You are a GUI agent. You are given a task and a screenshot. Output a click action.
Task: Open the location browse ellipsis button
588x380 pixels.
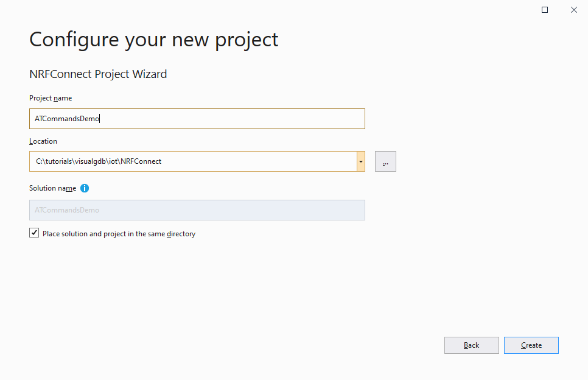pyautogui.click(x=385, y=161)
